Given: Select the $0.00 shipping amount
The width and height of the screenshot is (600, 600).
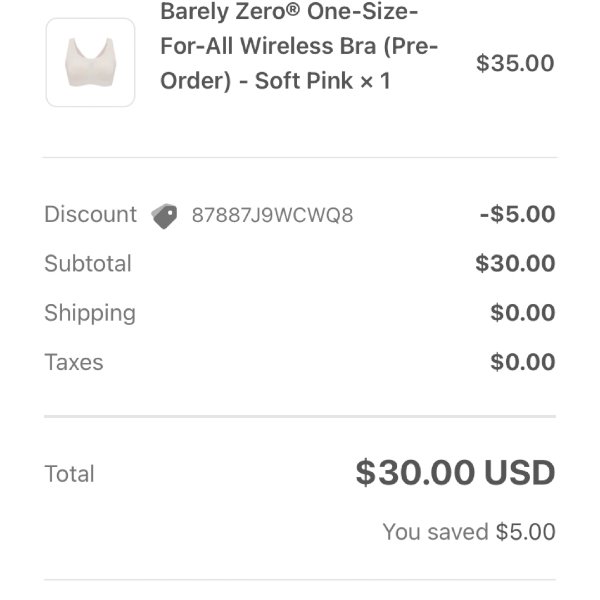Looking at the screenshot, I should pyautogui.click(x=523, y=313).
